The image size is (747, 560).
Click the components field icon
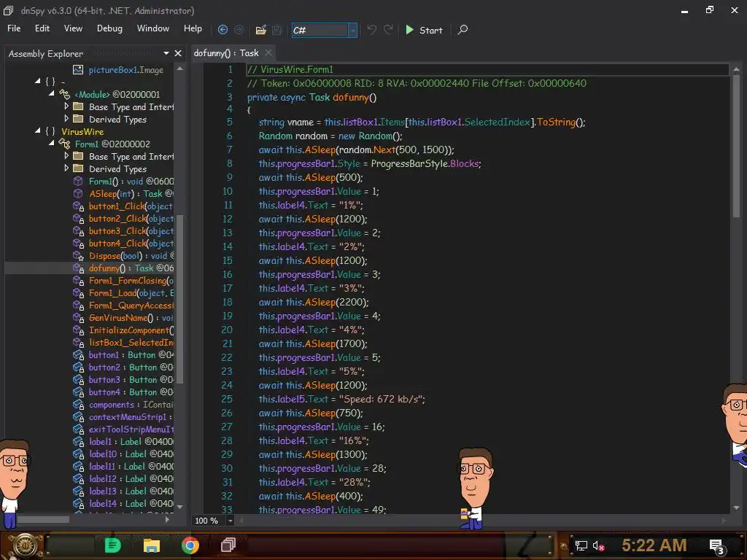click(x=78, y=404)
